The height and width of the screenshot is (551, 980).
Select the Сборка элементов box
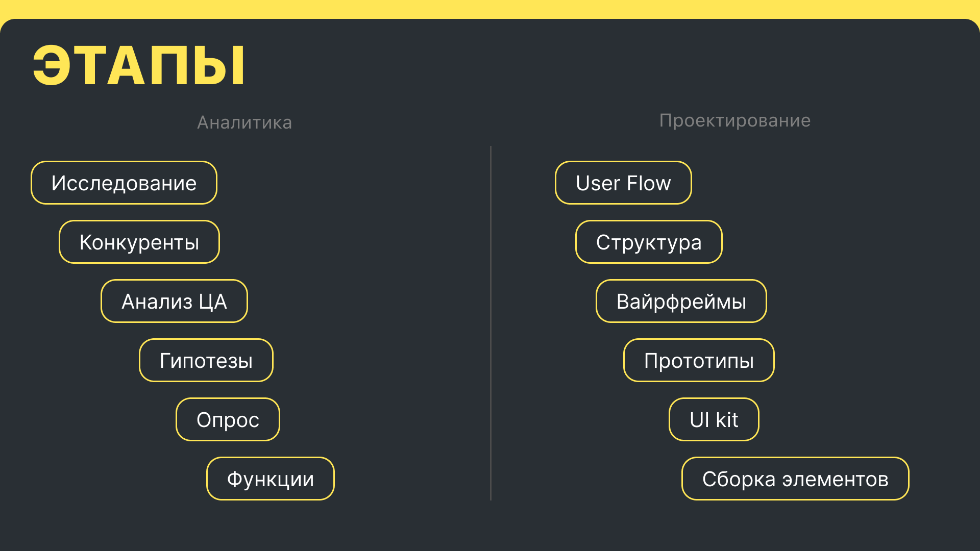pyautogui.click(x=795, y=479)
